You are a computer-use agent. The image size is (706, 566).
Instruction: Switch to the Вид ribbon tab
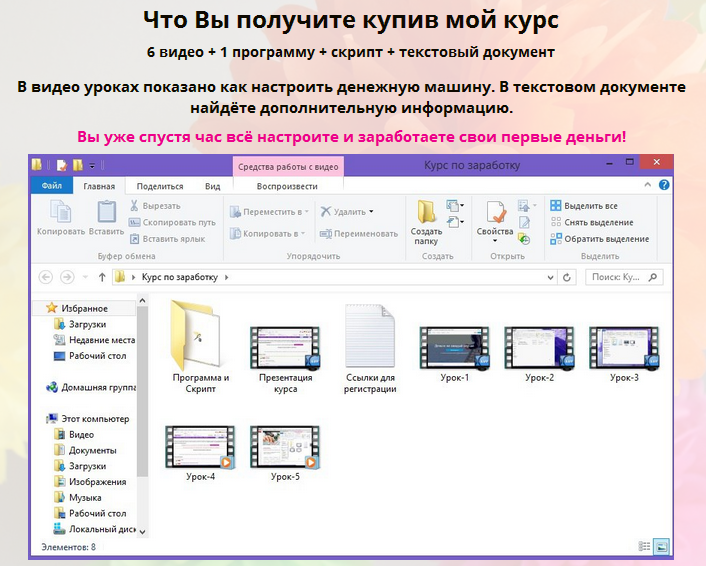[x=213, y=186]
